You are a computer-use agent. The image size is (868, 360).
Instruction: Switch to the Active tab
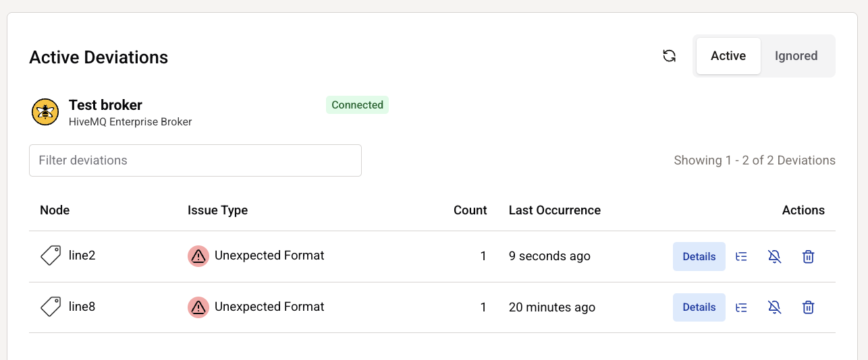coord(728,56)
